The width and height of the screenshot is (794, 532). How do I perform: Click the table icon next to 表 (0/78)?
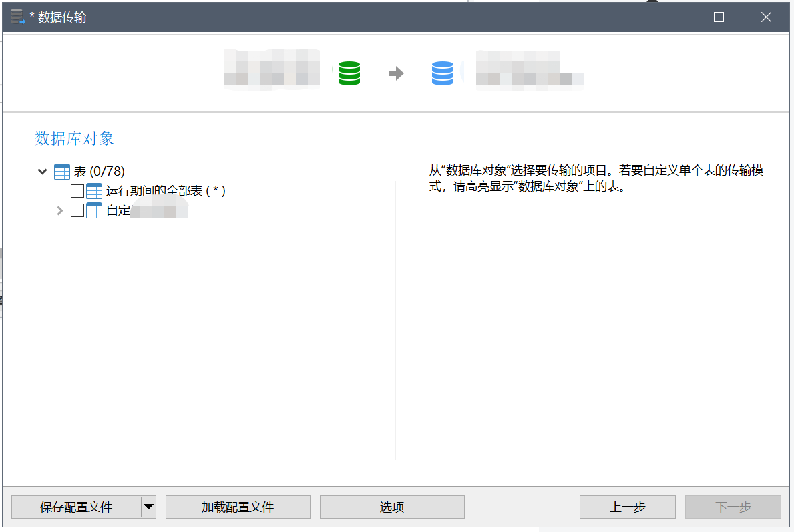[61, 171]
